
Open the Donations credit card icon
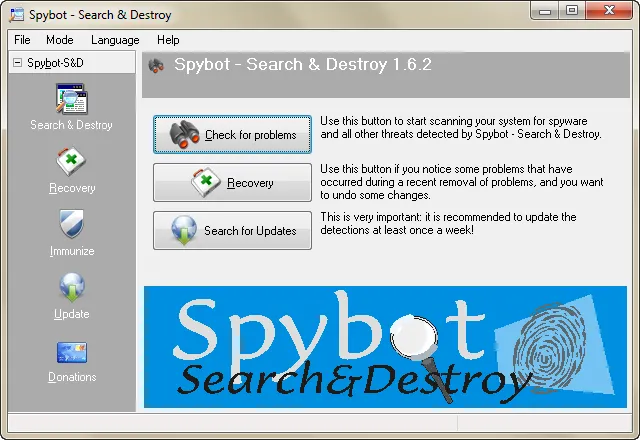[x=72, y=352]
